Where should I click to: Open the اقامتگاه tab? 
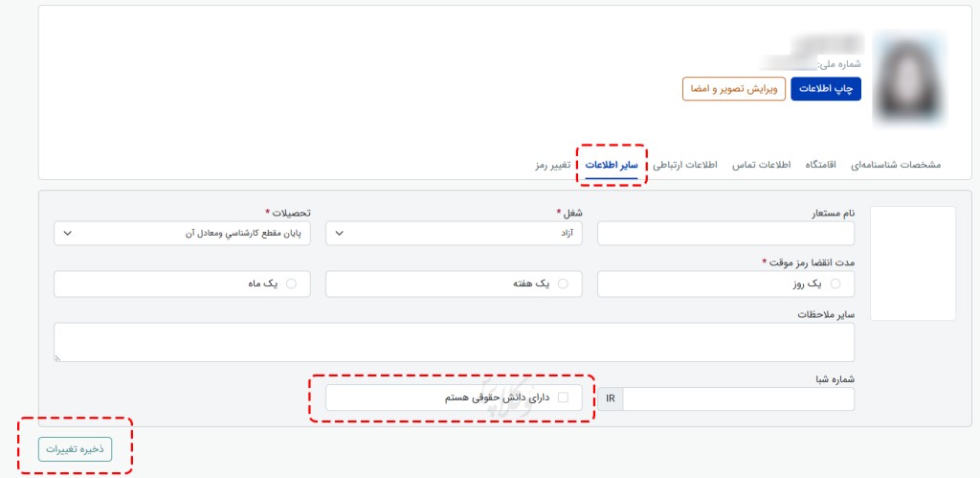(x=821, y=165)
